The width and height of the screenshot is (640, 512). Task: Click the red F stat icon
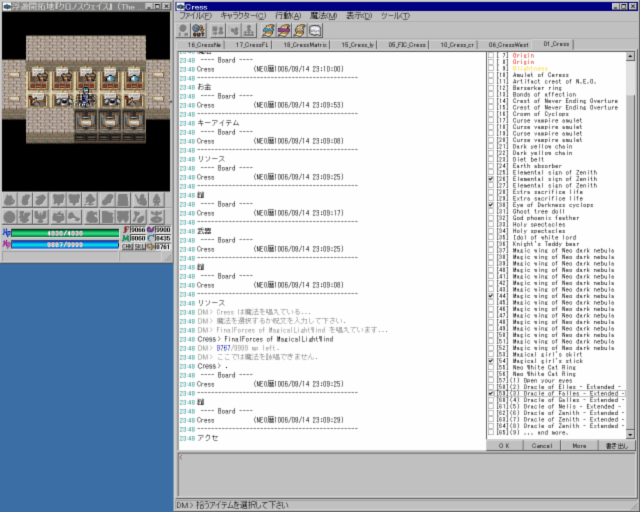(x=126, y=230)
